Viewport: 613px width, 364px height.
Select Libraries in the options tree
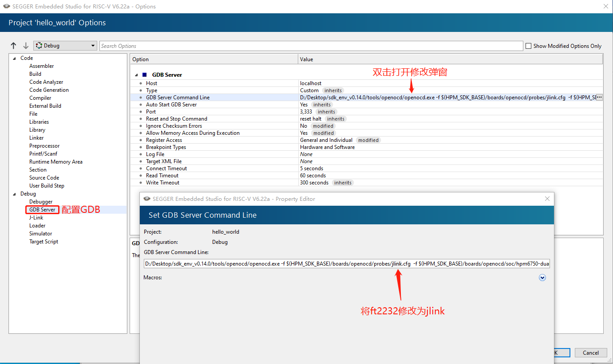coord(39,122)
